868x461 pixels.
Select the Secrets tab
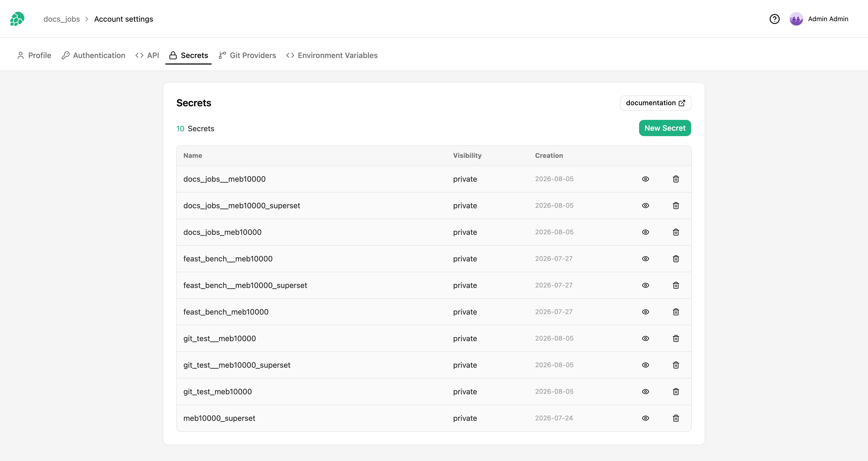click(x=188, y=55)
